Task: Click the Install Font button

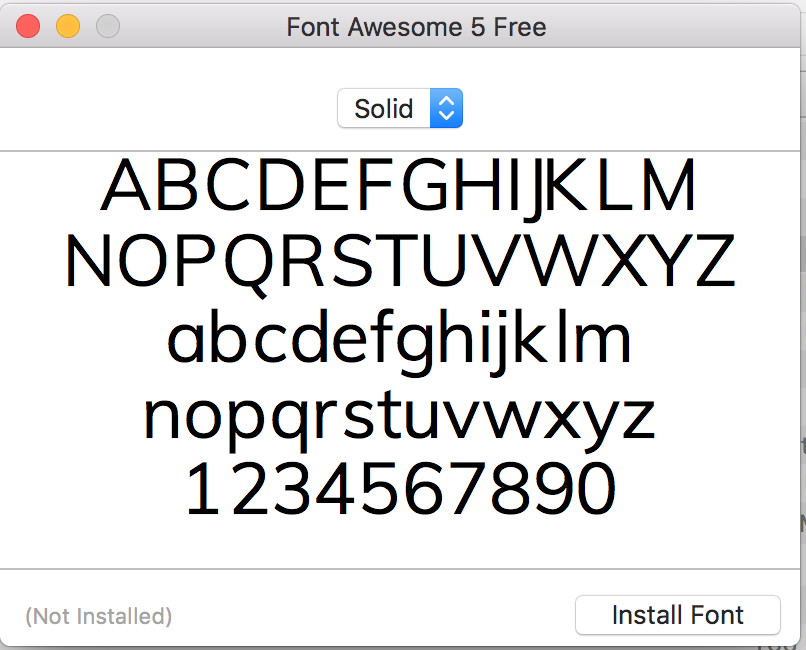Action: [677, 615]
